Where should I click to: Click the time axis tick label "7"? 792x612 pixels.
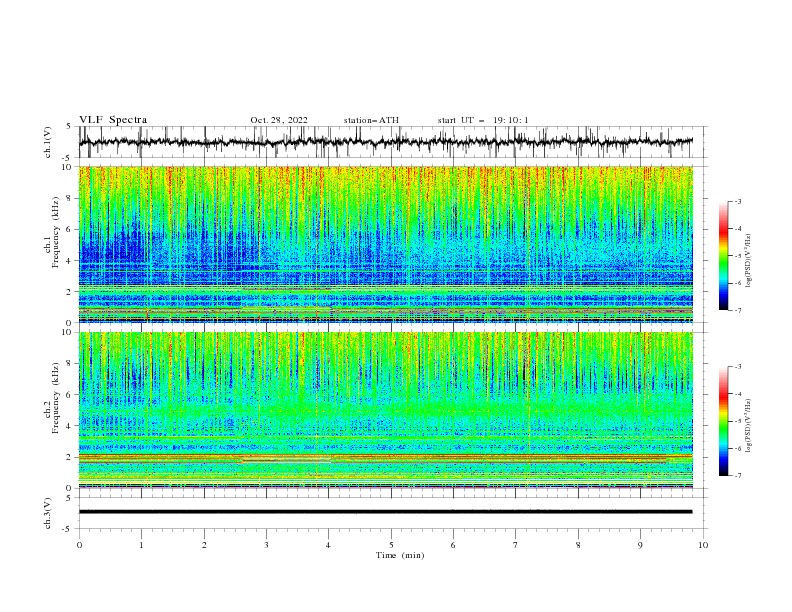coord(516,545)
